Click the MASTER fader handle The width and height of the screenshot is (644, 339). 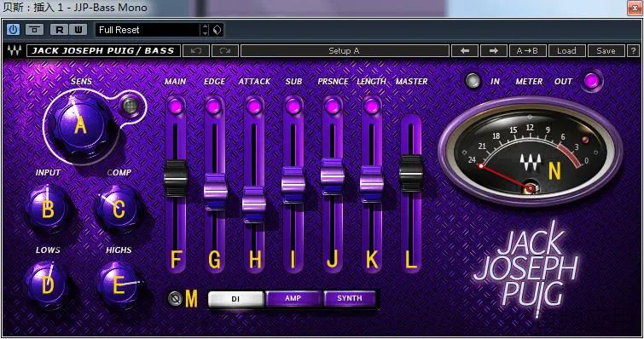411,173
